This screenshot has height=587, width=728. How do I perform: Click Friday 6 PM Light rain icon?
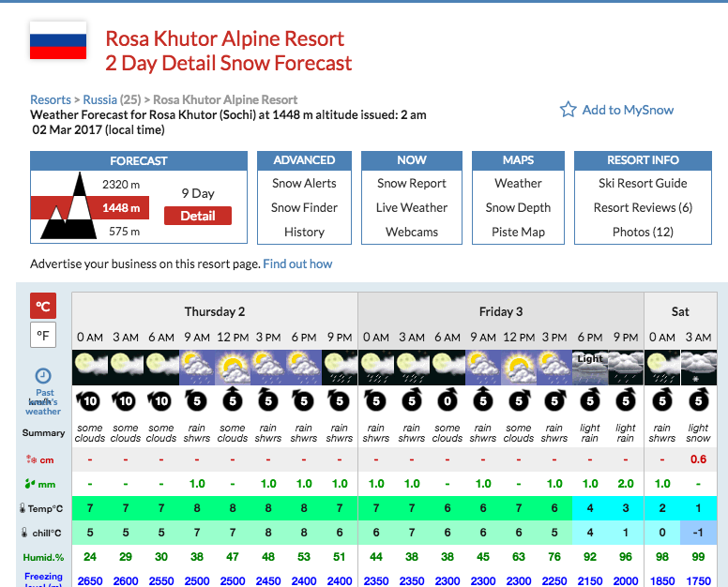click(590, 368)
